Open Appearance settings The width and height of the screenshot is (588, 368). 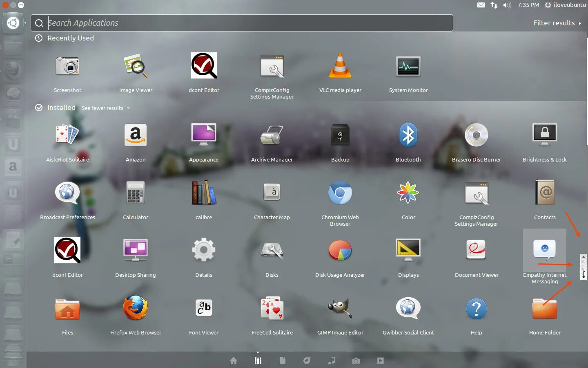pos(204,135)
